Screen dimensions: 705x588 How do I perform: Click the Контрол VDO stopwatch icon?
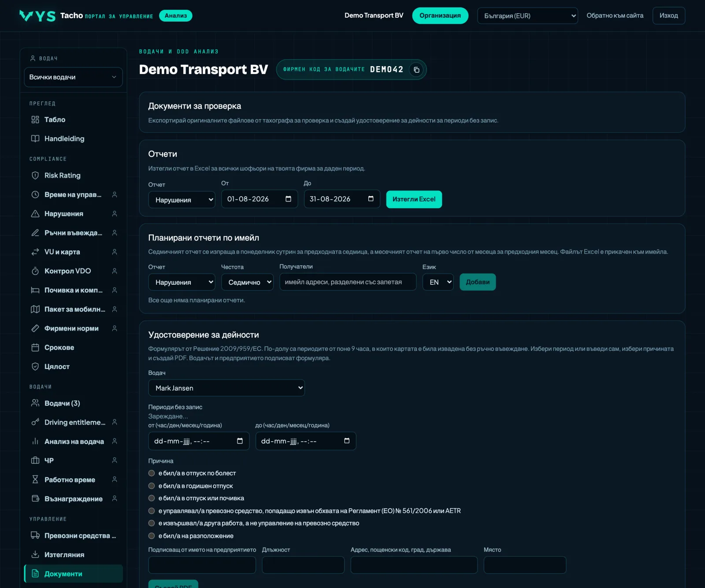(35, 271)
